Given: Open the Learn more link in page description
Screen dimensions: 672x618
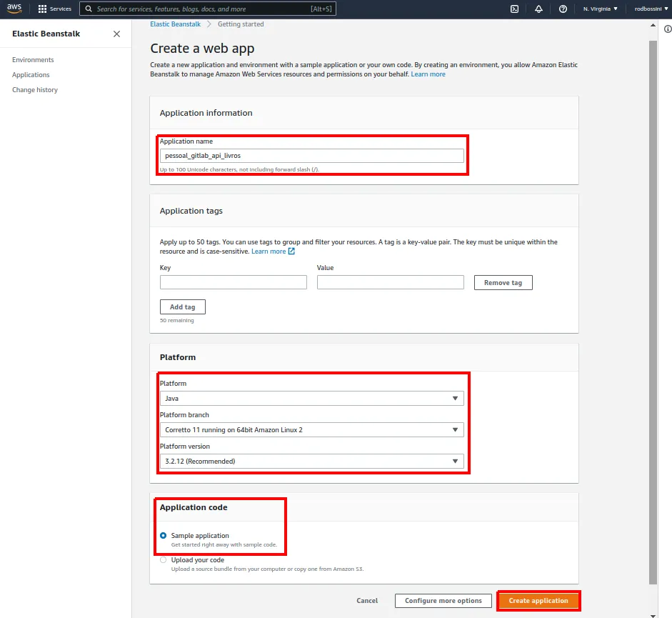Looking at the screenshot, I should (428, 74).
